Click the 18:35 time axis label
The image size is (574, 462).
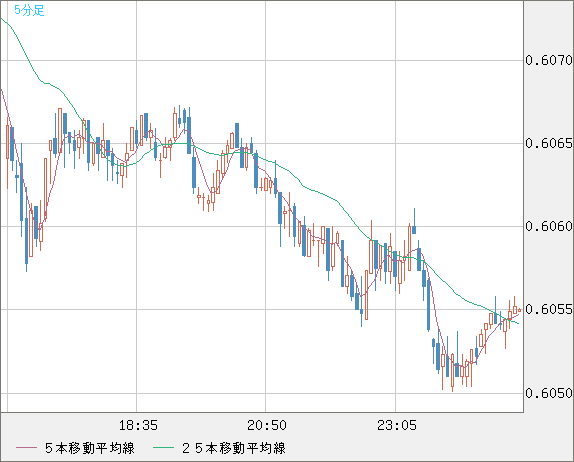(x=138, y=425)
